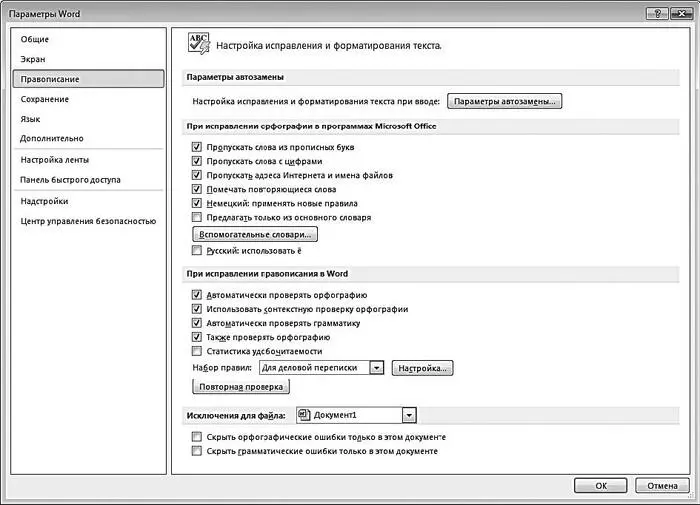Open Панель быстрого доступа category

pos(71,179)
